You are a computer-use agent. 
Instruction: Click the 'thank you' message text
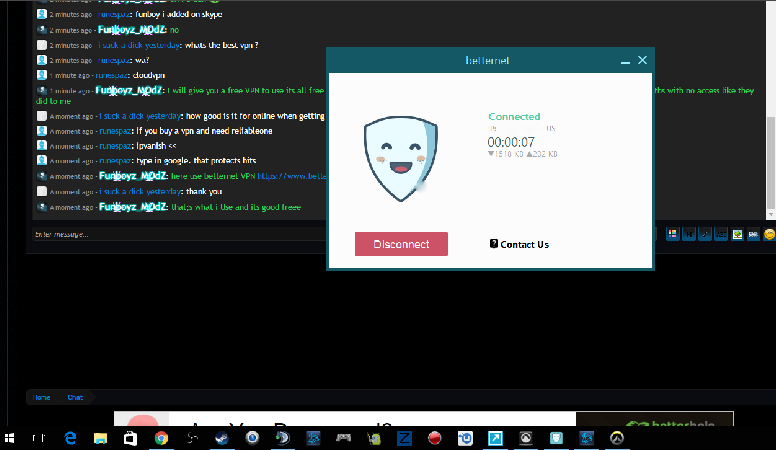[204, 192]
